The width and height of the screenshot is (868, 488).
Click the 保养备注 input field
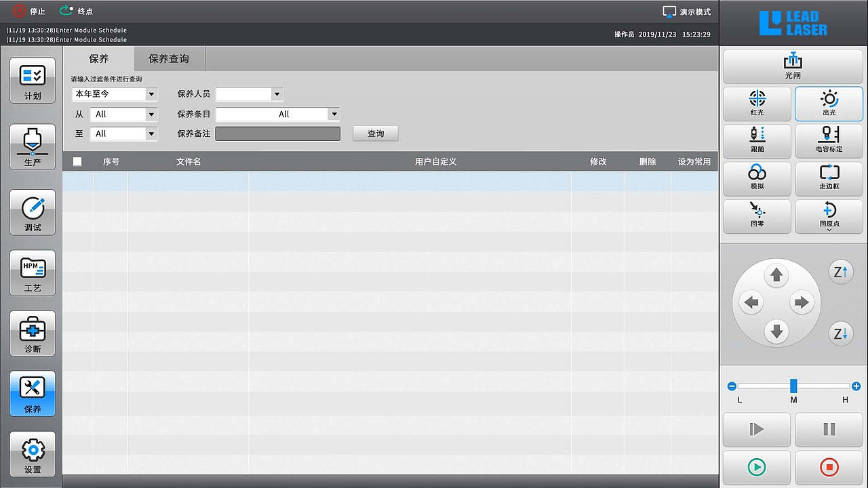click(277, 134)
